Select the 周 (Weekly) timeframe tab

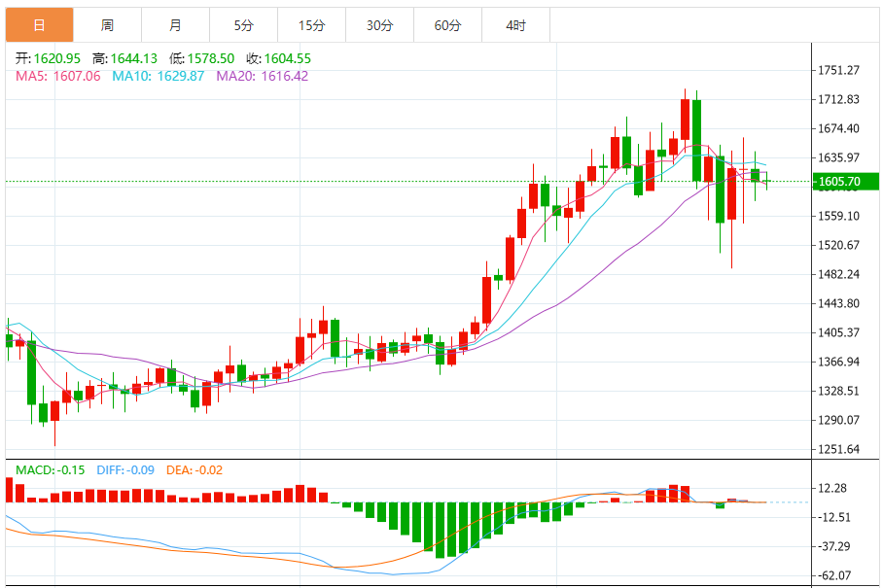click(106, 19)
